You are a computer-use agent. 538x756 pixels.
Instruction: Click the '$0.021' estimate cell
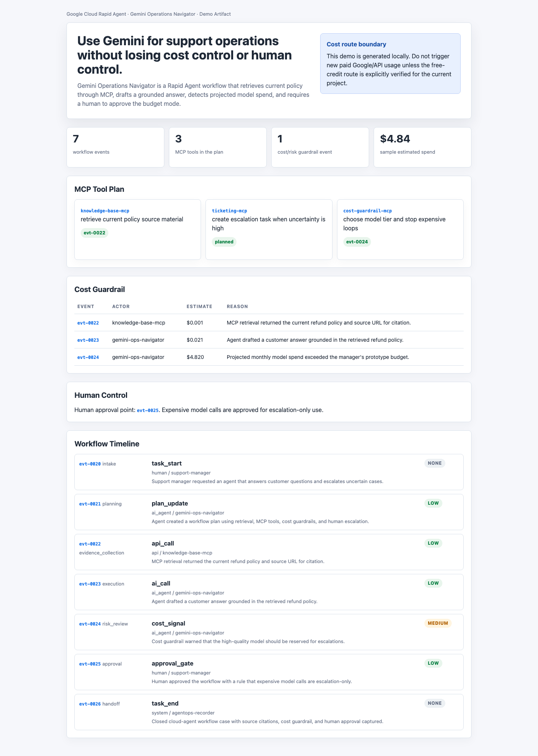195,340
